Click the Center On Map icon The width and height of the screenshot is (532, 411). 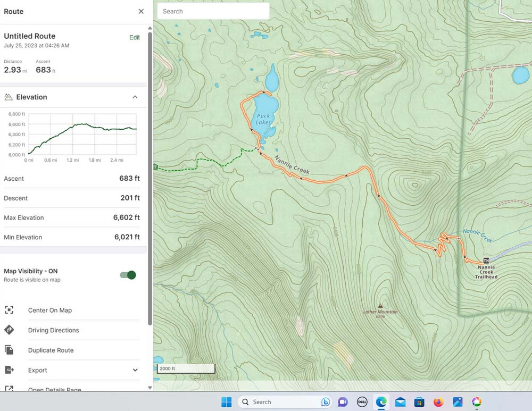[x=9, y=310]
